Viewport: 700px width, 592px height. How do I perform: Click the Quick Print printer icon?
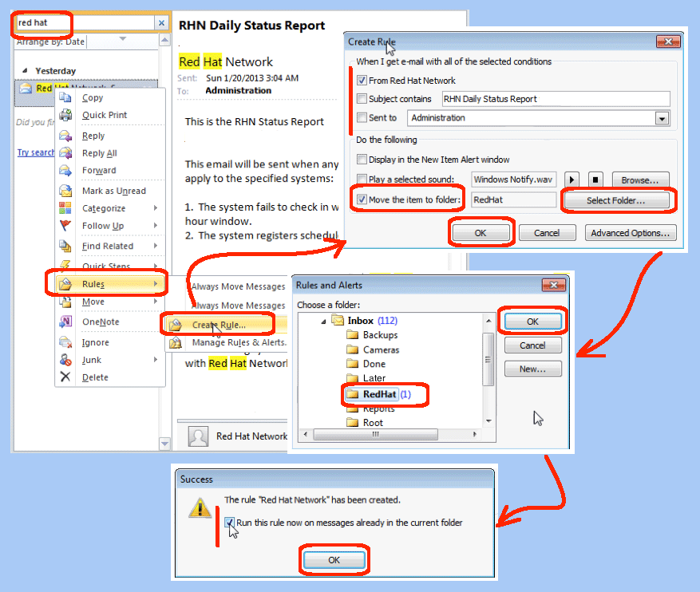tap(65, 115)
